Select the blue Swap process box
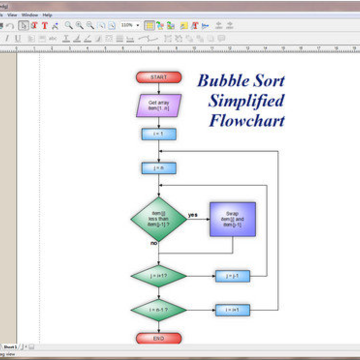This screenshot has width=360, height=360. [233, 219]
